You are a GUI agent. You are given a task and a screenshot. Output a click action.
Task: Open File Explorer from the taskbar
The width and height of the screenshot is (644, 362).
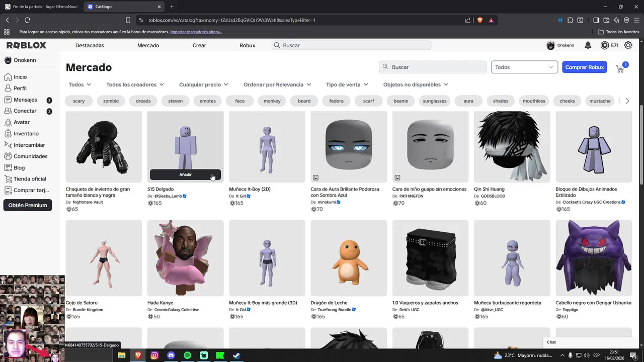122,355
